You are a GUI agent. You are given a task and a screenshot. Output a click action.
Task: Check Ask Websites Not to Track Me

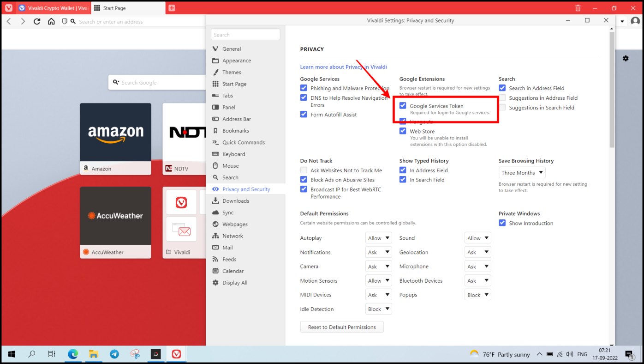click(x=304, y=170)
